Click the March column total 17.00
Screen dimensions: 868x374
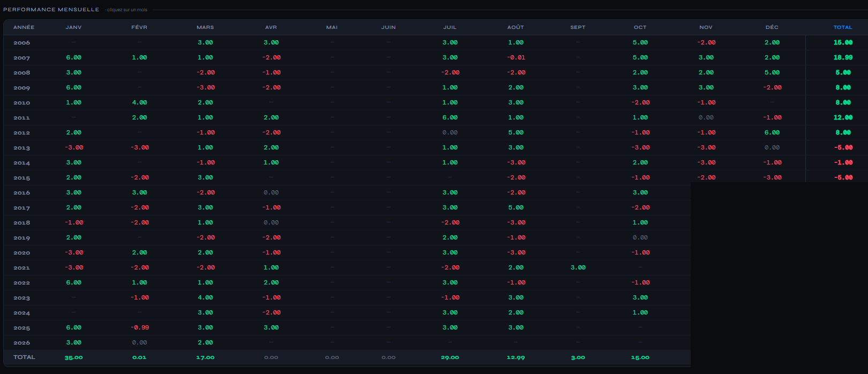[205, 357]
